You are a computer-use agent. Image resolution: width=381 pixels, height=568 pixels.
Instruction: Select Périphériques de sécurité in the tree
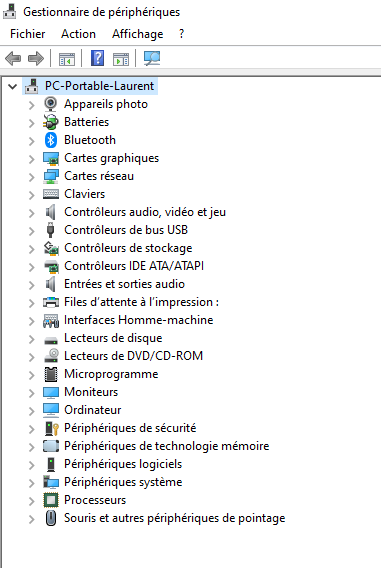tap(130, 428)
